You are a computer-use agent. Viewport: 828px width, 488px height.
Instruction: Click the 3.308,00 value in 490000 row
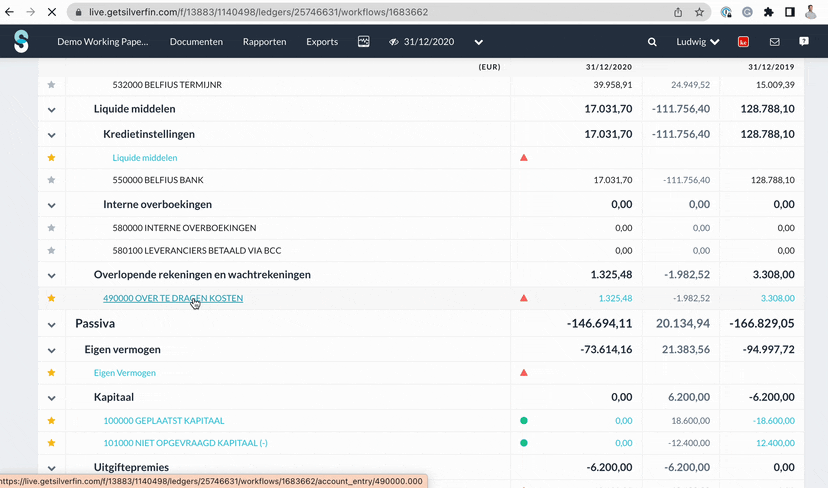click(x=777, y=298)
